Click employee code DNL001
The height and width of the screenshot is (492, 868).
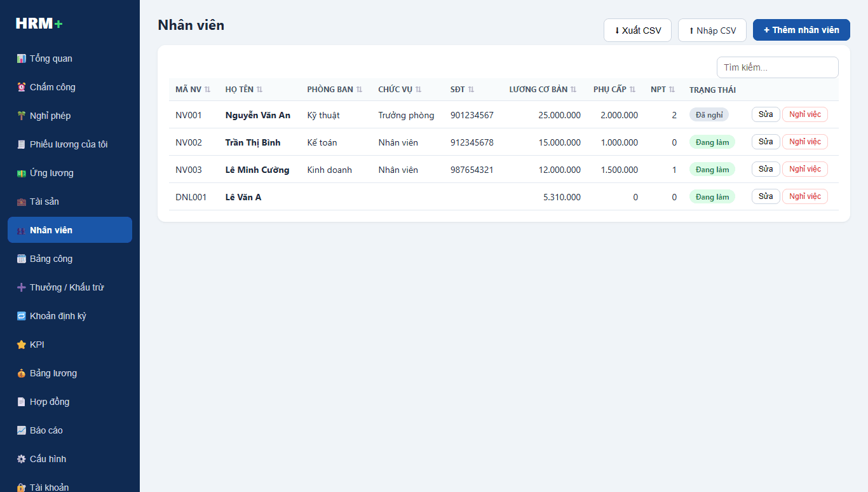tap(191, 197)
